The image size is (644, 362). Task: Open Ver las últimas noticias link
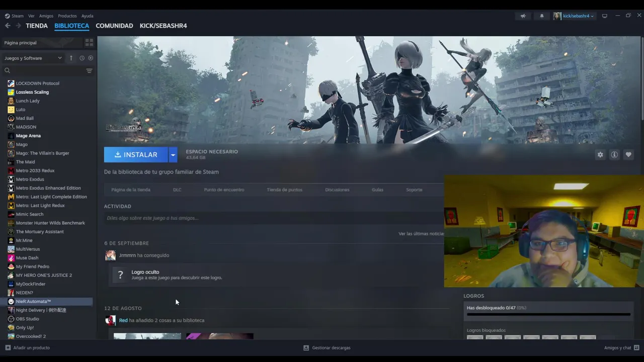pos(421,234)
